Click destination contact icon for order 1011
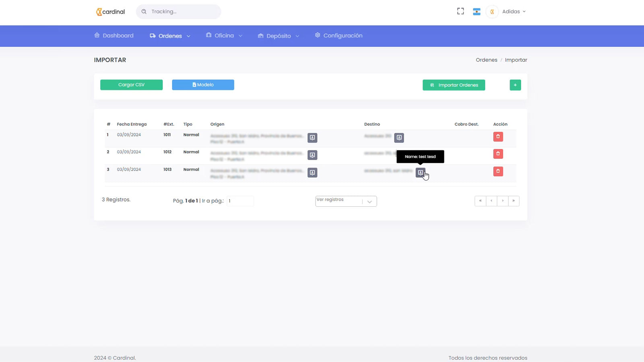644x362 pixels. 399,138
